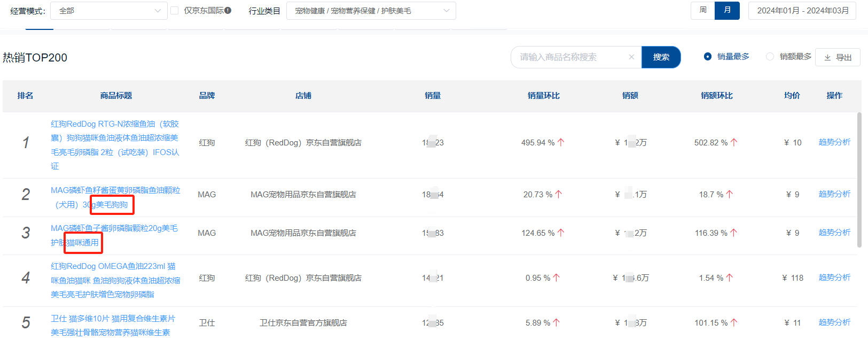Click the 502.82 % revenue growth value
The image size is (868, 339).
tap(711, 143)
